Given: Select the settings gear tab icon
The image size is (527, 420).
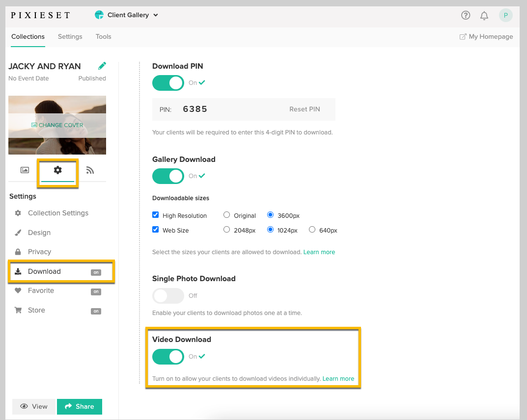Looking at the screenshot, I should pos(58,170).
